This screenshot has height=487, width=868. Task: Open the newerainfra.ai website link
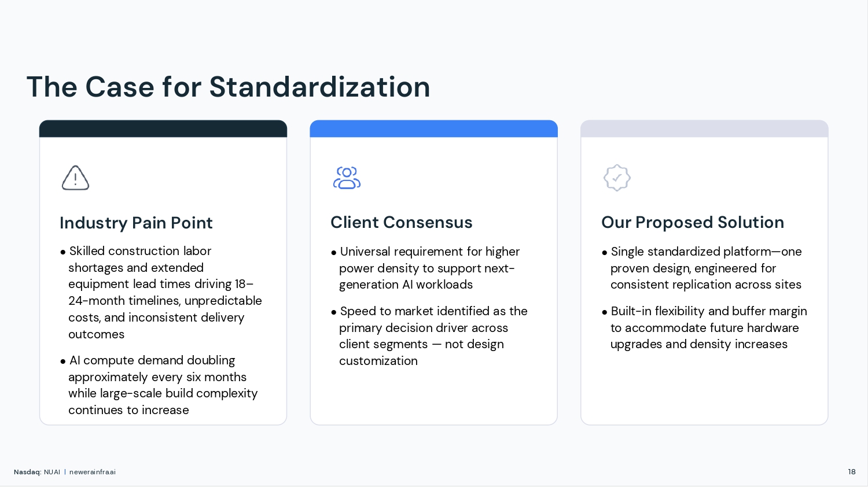pos(93,472)
